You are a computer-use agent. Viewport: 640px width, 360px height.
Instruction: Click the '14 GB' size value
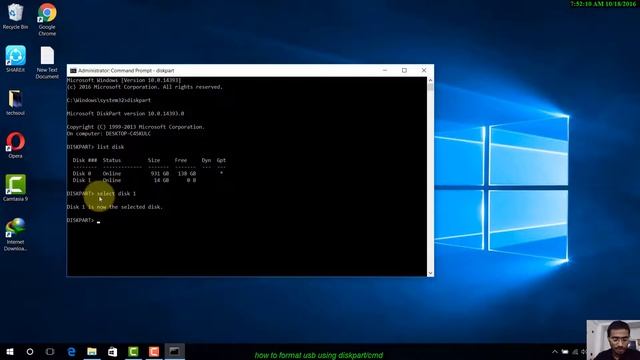click(x=161, y=180)
